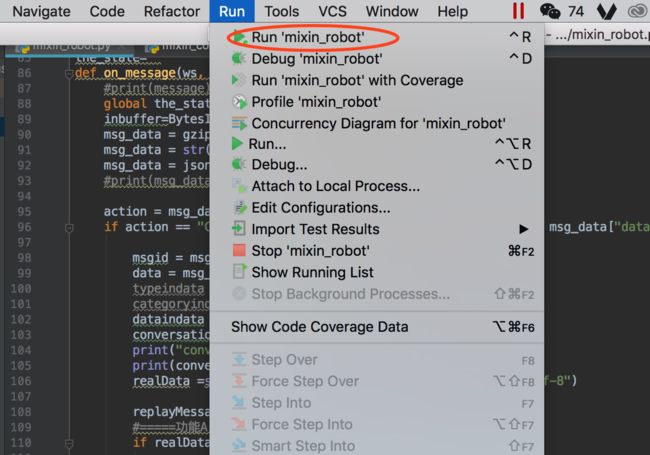The image size is (650, 455).
Task: Click the submenu arrow of Import Test Results
Action: [x=524, y=229]
